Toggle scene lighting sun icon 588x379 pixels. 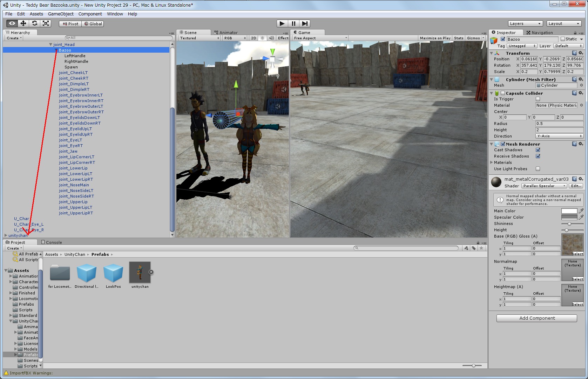coord(262,38)
